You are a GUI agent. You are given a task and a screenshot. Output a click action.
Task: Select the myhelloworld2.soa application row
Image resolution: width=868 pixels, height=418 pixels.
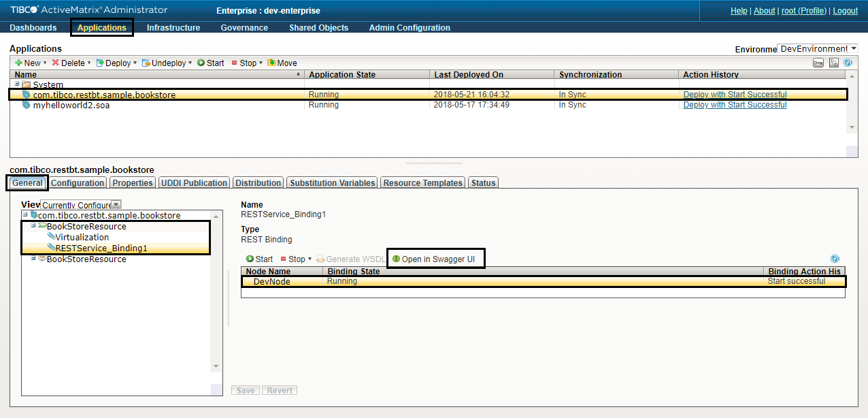coord(429,105)
